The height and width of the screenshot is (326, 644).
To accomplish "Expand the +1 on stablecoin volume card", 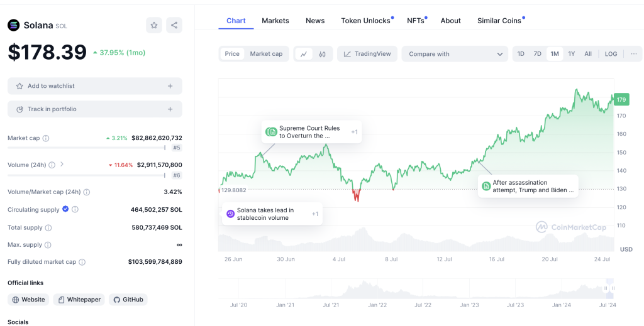I will pyautogui.click(x=315, y=214).
